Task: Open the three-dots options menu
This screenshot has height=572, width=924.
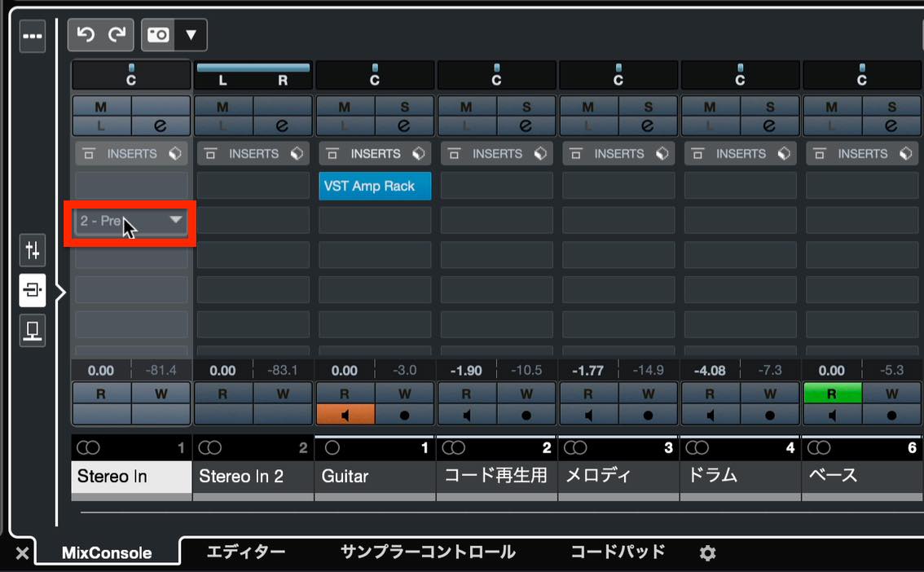Action: pyautogui.click(x=33, y=37)
